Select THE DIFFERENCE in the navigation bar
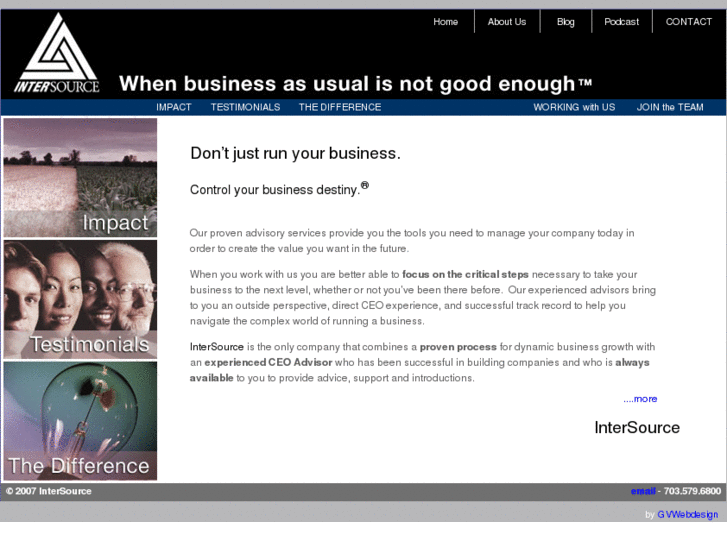Screen dimensions: 727x545 [x=340, y=107]
